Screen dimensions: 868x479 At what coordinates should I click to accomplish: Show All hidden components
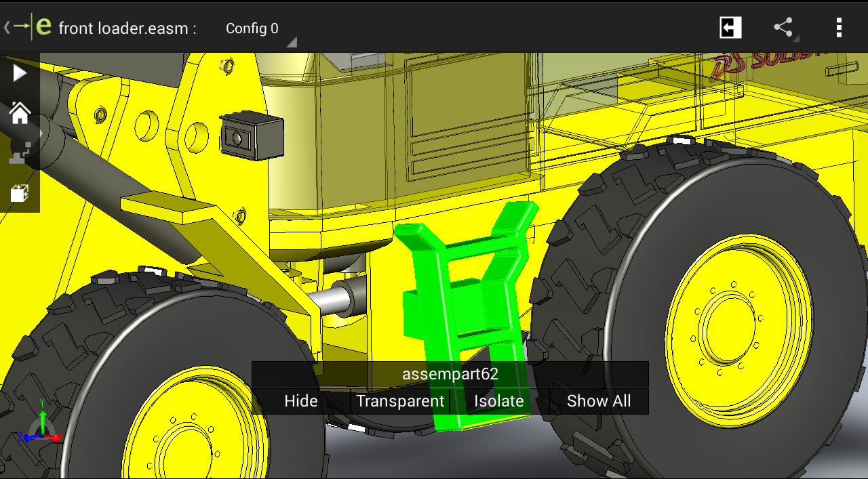click(x=599, y=400)
